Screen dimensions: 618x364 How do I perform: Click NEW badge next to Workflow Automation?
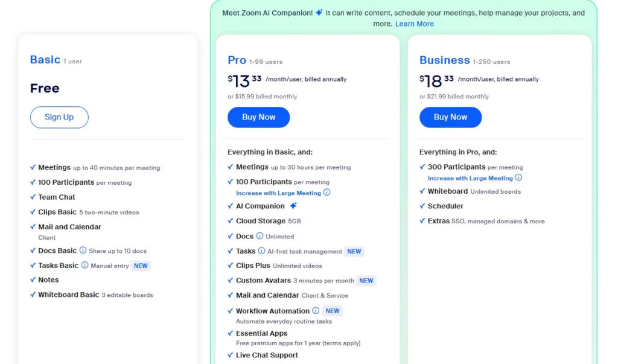[333, 311]
